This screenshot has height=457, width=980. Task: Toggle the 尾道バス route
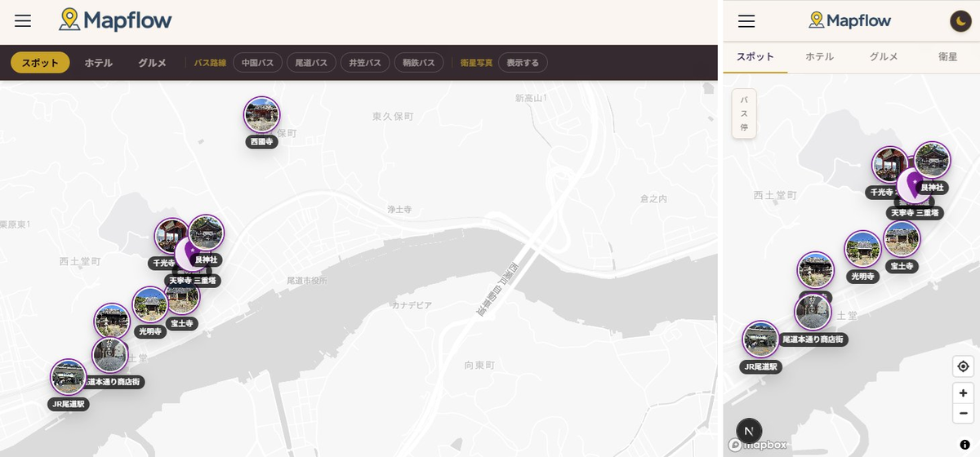tap(311, 63)
